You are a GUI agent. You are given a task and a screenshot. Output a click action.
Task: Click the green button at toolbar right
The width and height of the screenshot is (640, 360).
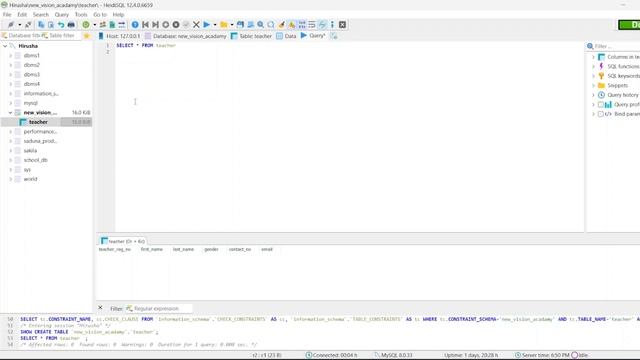(629, 25)
